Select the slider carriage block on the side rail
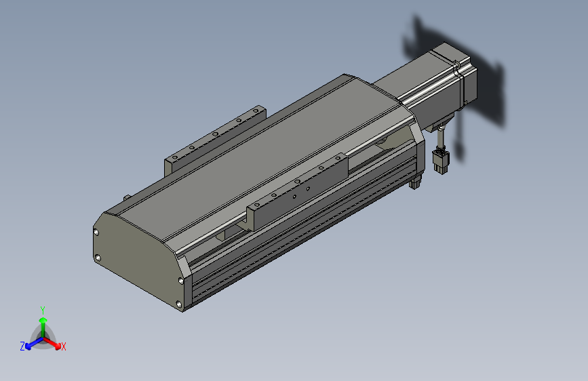Image resolution: width=588 pixels, height=381 pixels. pyautogui.click(x=298, y=191)
